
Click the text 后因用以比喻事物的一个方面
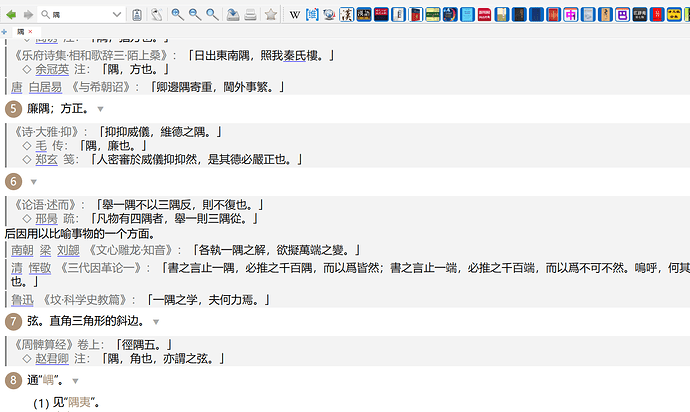point(80,234)
